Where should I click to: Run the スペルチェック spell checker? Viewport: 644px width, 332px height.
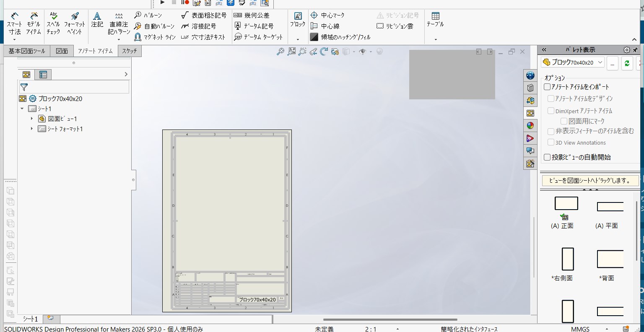pyautogui.click(x=53, y=23)
